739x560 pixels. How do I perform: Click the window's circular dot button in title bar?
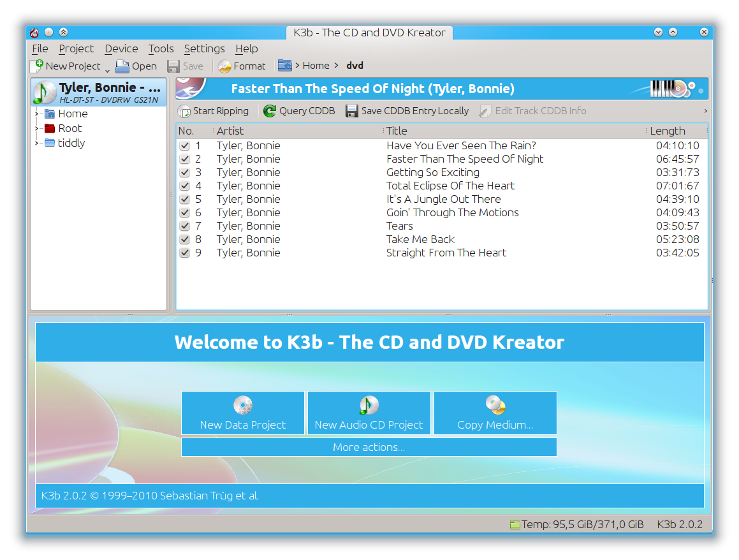click(48, 32)
